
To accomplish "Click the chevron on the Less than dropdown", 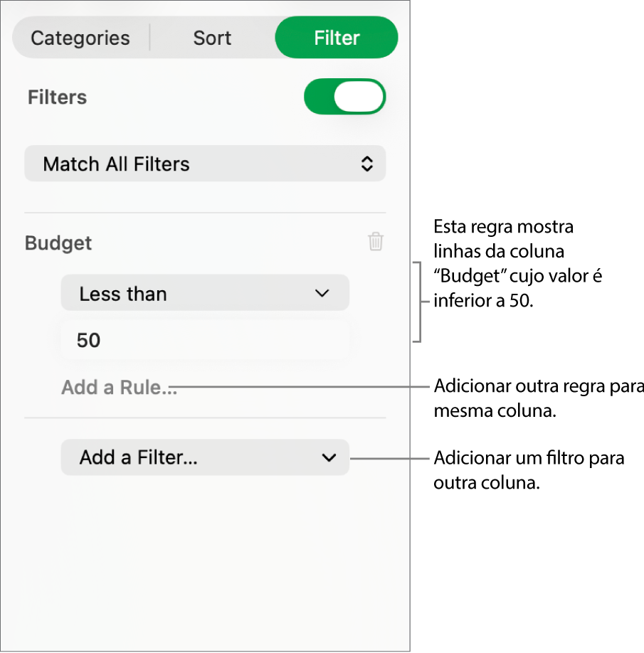I will tap(322, 292).
